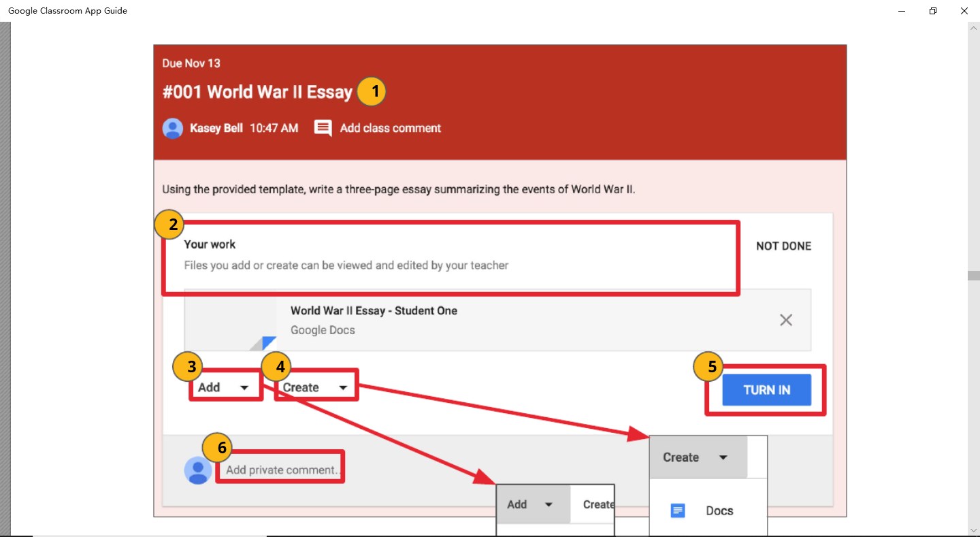Click the student avatar beside private comment
980x537 pixels.
198,470
